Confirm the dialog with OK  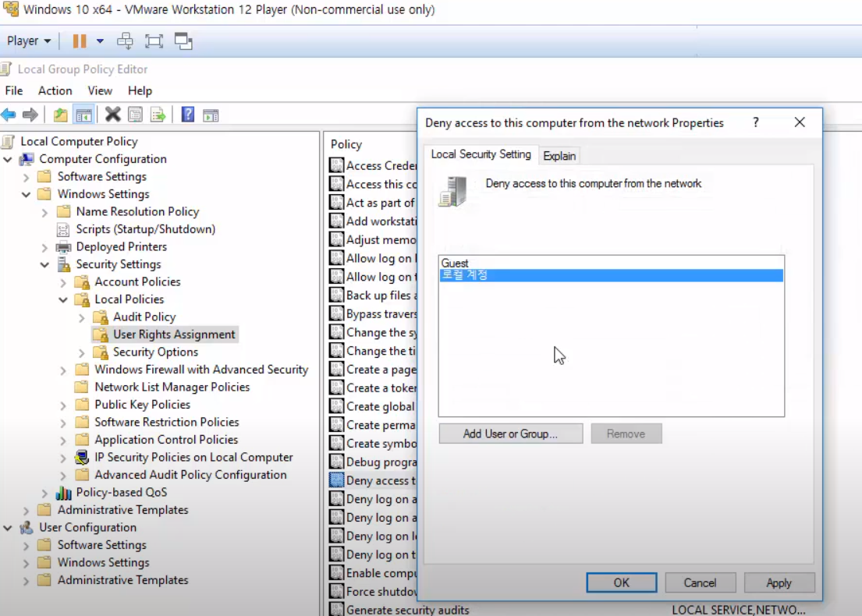(x=621, y=582)
